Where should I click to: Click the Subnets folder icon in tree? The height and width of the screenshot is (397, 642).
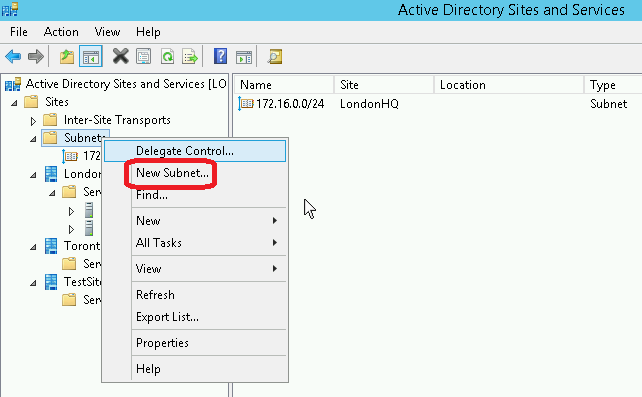[50, 138]
